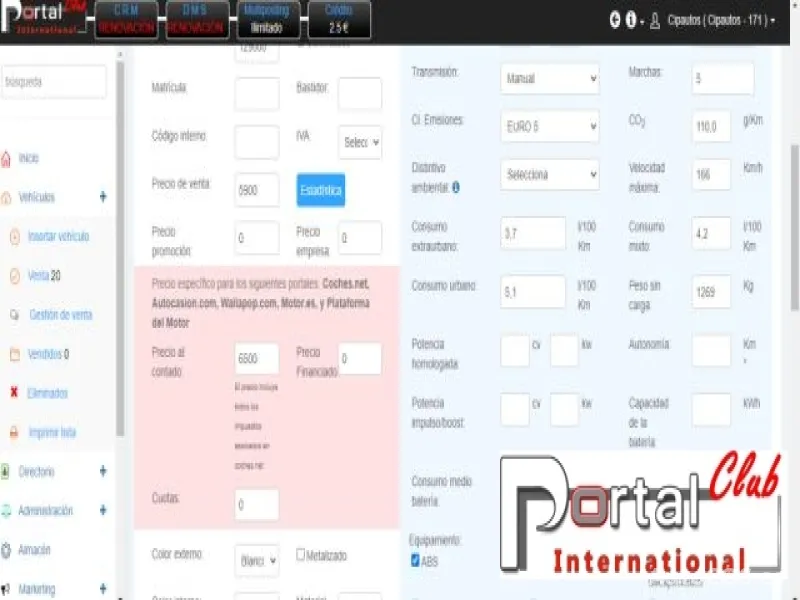This screenshot has height=600, width=800.
Task: Click the Almacén gear icon
Action: click(7, 550)
